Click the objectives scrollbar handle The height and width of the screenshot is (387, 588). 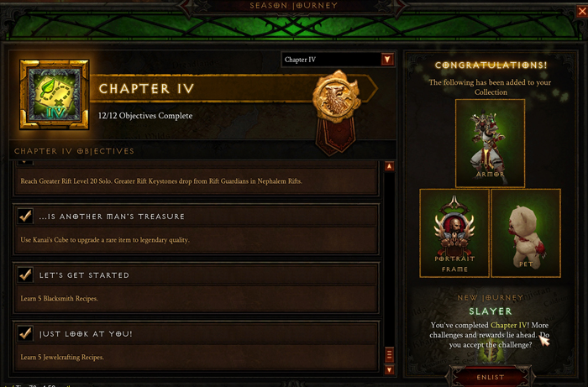(x=389, y=354)
